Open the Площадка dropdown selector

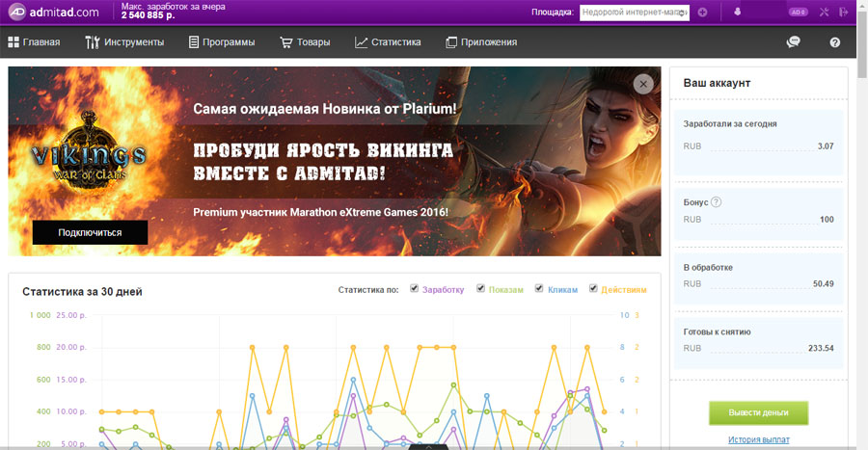(635, 13)
